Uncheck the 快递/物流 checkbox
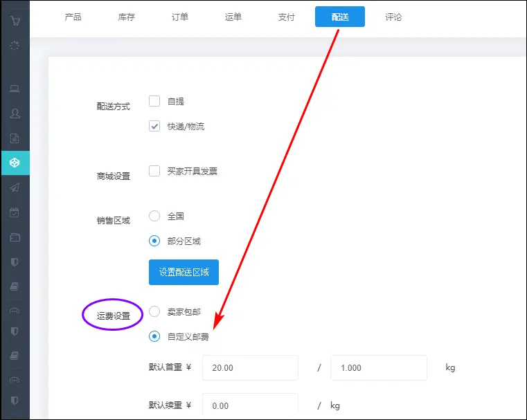527x420 pixels. click(x=154, y=126)
